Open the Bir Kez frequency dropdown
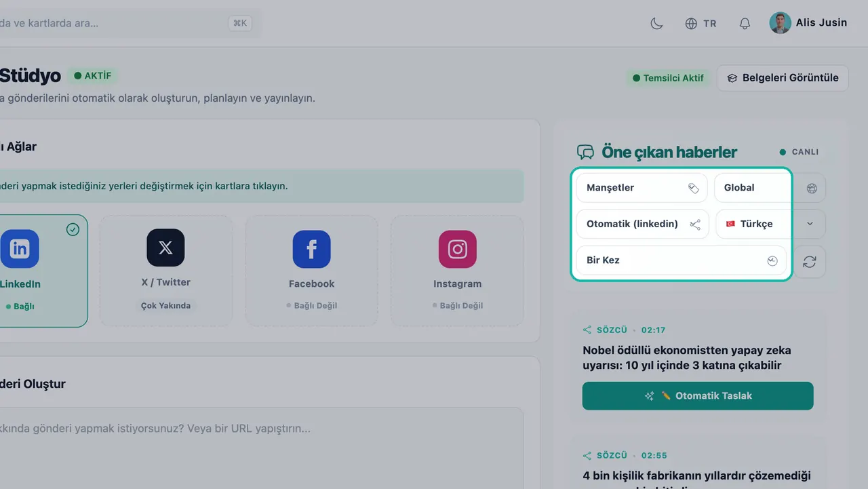This screenshot has height=489, width=868. 681,260
